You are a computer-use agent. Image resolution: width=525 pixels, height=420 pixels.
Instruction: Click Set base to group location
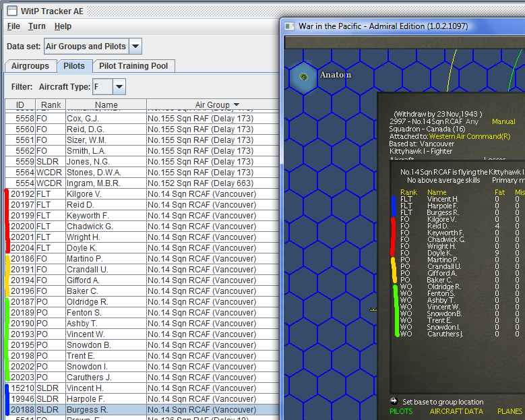point(443,402)
